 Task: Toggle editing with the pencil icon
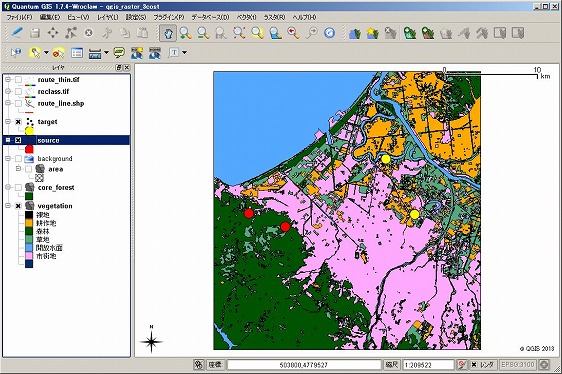[16, 33]
